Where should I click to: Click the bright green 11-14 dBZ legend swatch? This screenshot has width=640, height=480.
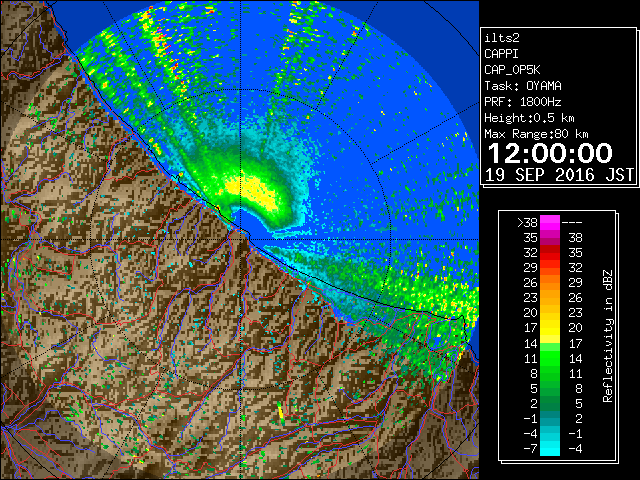pyautogui.click(x=550, y=358)
